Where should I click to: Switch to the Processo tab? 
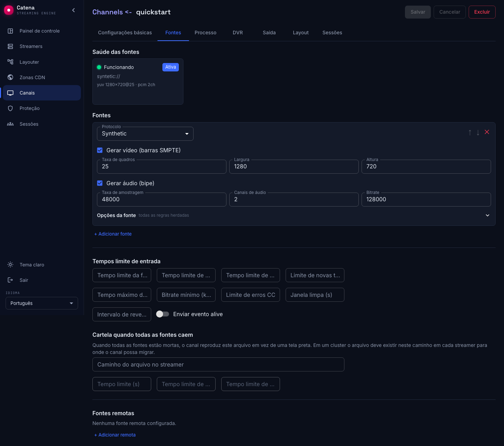205,33
